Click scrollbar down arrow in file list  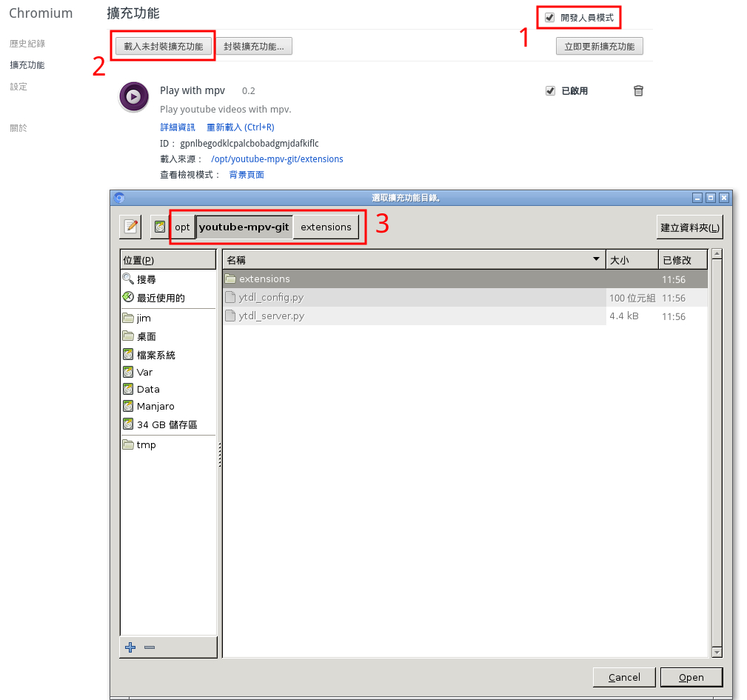point(717,652)
